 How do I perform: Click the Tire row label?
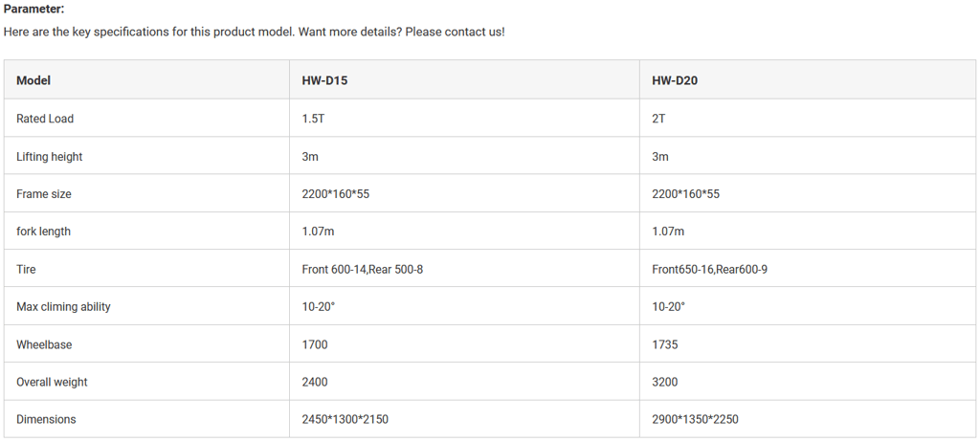coord(26,269)
